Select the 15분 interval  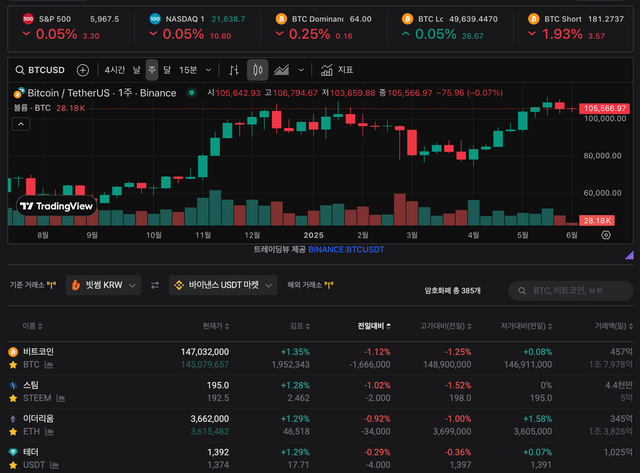point(188,70)
